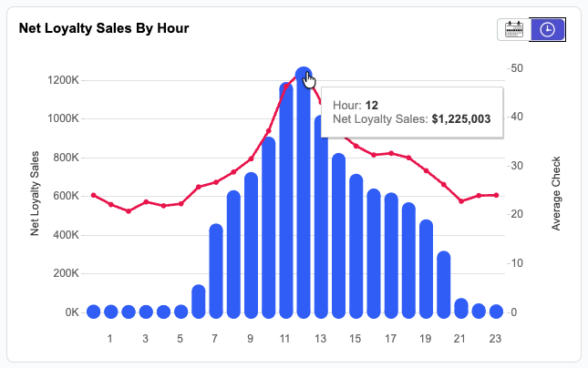Click the 'Average Check' axis title
Image resolution: width=588 pixels, height=368 pixels.
click(x=556, y=193)
